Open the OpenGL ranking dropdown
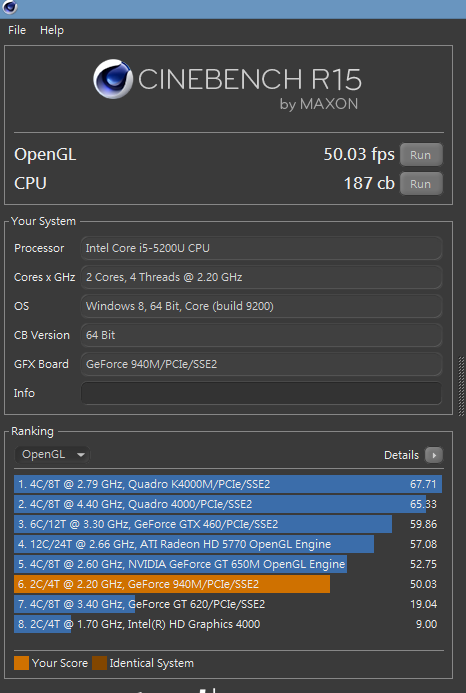Screen dimensions: 466x693 [52, 454]
